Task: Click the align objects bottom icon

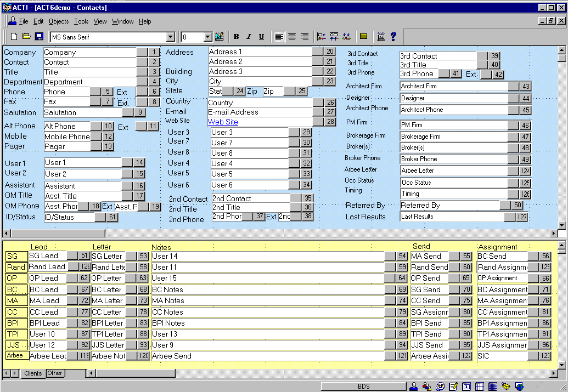Action: click(x=347, y=37)
